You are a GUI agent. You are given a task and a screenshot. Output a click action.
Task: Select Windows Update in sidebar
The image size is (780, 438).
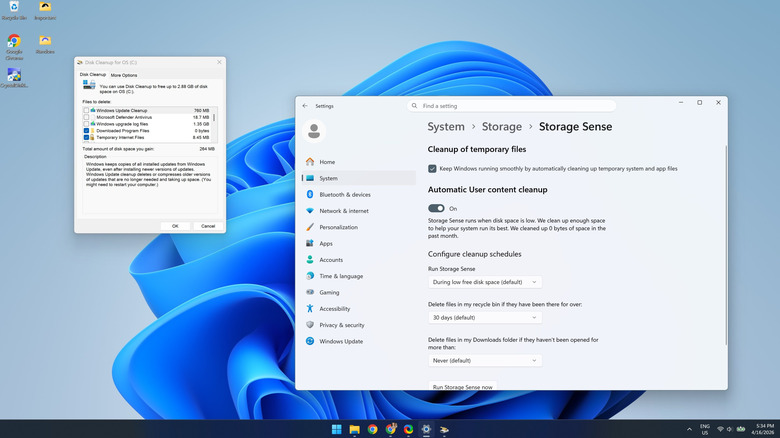tap(341, 341)
